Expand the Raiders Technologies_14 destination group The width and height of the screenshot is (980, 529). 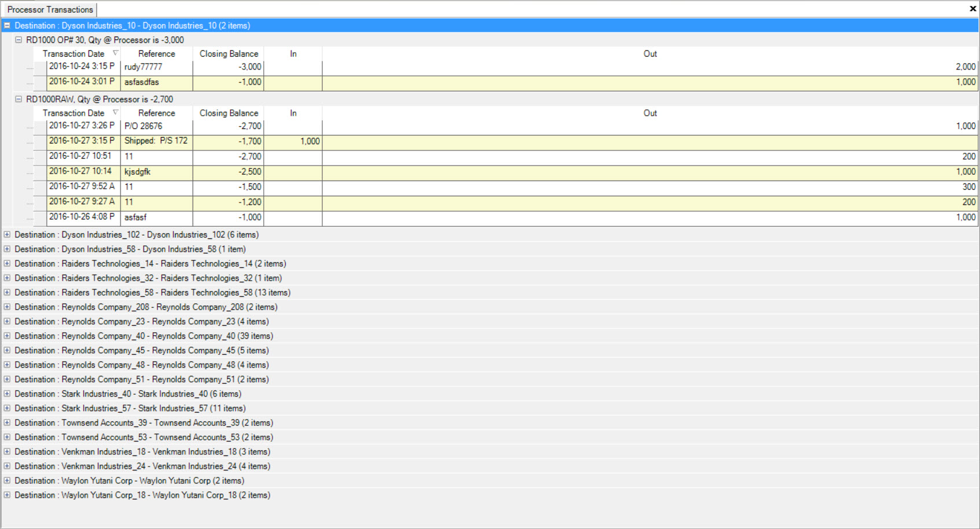[7, 263]
